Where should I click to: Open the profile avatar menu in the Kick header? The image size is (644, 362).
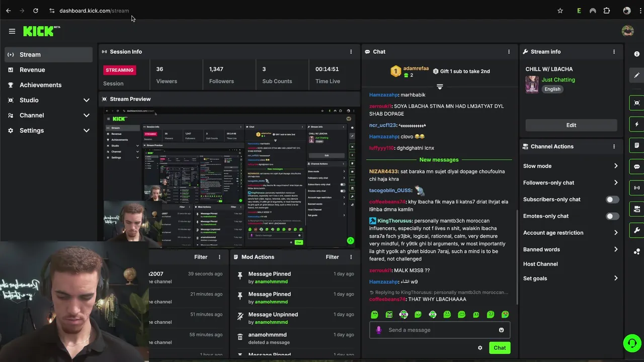(x=627, y=31)
